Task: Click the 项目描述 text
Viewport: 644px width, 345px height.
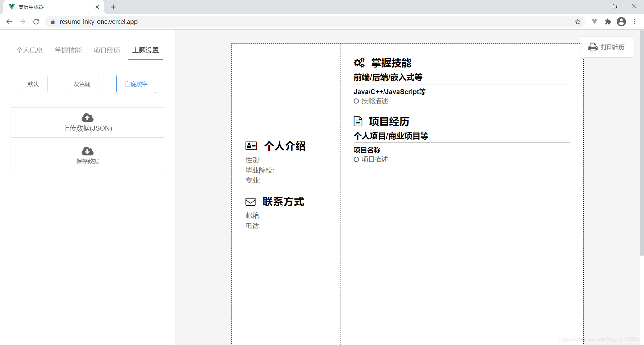Action: click(375, 159)
